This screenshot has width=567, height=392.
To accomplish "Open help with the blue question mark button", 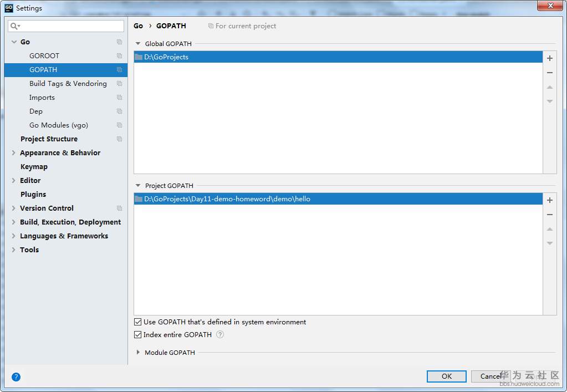I will pyautogui.click(x=16, y=377).
